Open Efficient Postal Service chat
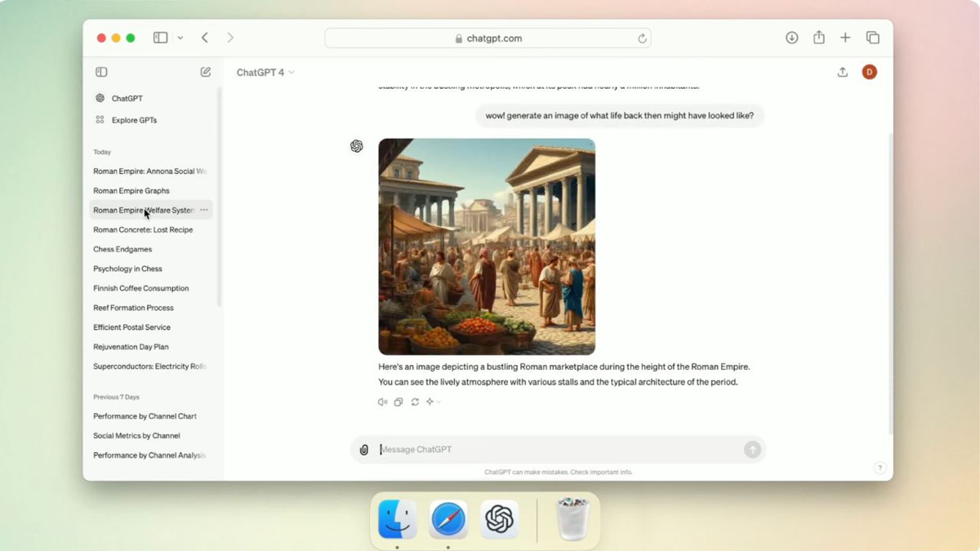 click(x=131, y=328)
